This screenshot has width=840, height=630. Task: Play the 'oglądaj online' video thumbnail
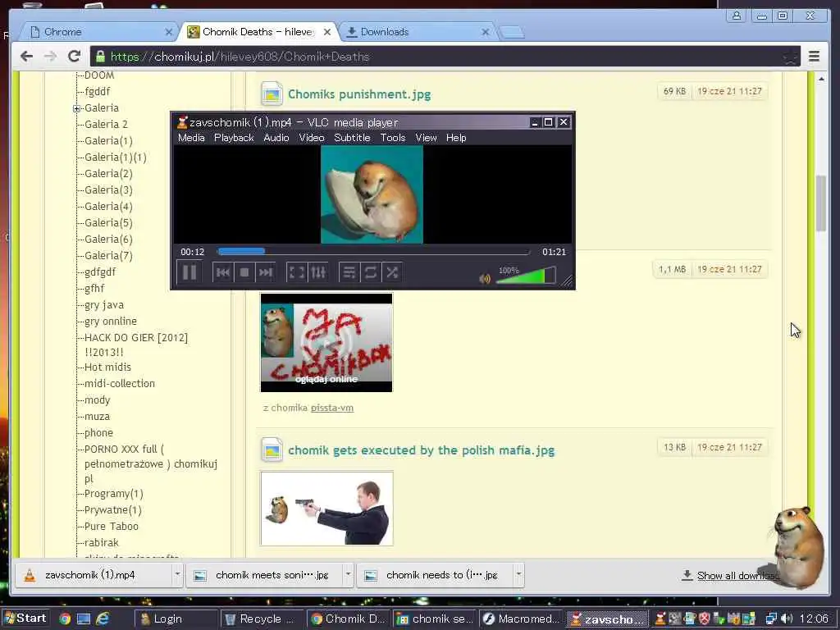point(326,342)
